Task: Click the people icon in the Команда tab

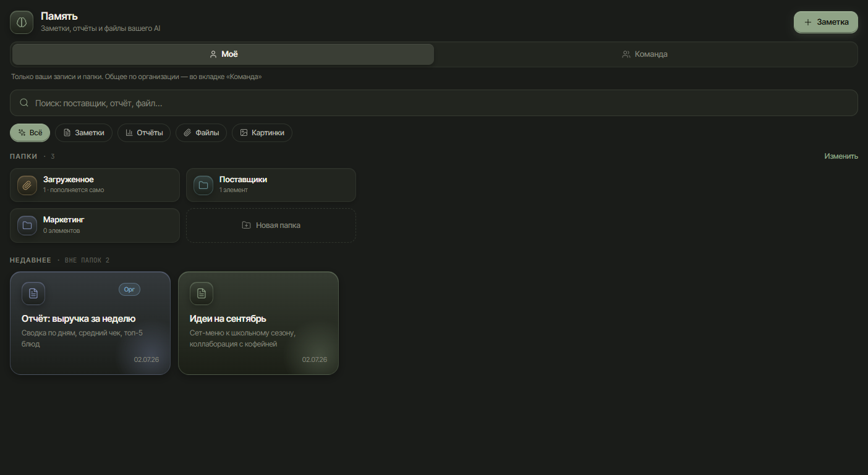Action: pyautogui.click(x=626, y=54)
